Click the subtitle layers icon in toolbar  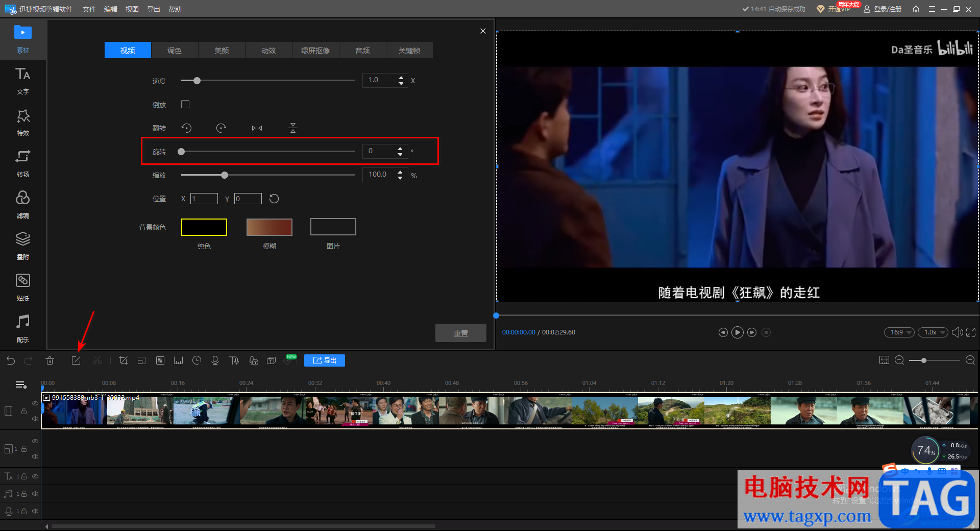tap(272, 360)
